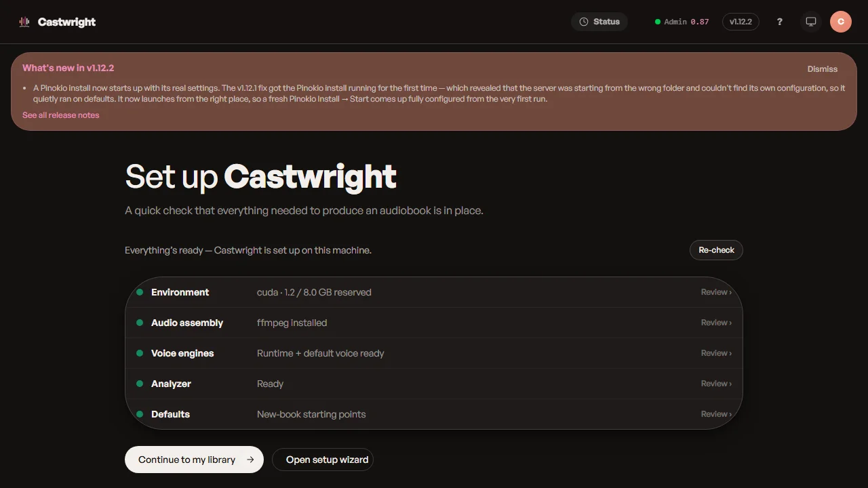
Task: Click the v1.12.2 version badge
Action: coord(741,22)
